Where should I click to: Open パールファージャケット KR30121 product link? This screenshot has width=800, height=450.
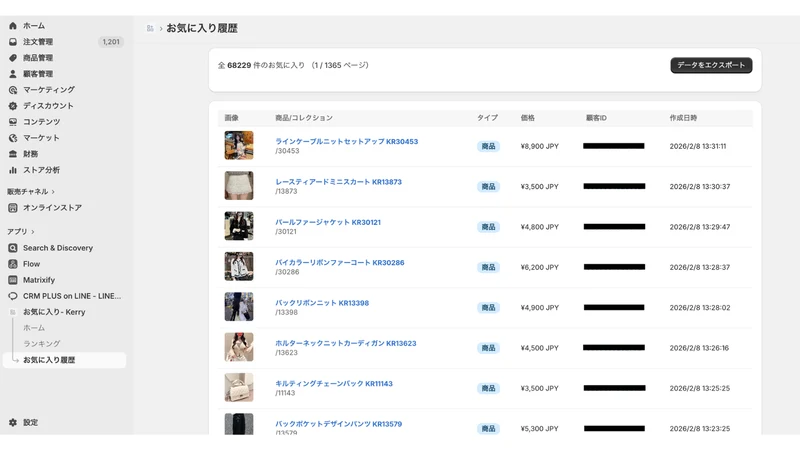pos(328,222)
